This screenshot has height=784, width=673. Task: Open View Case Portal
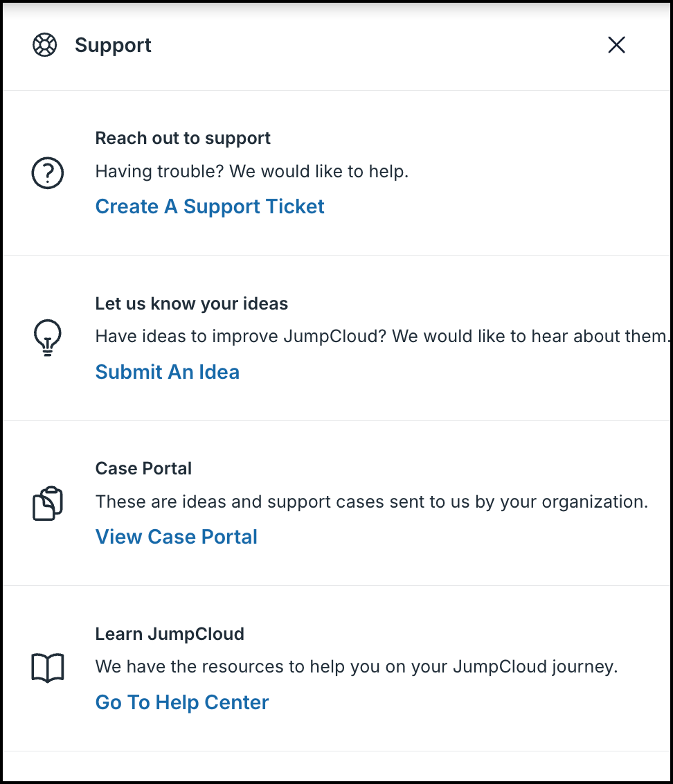[176, 537]
